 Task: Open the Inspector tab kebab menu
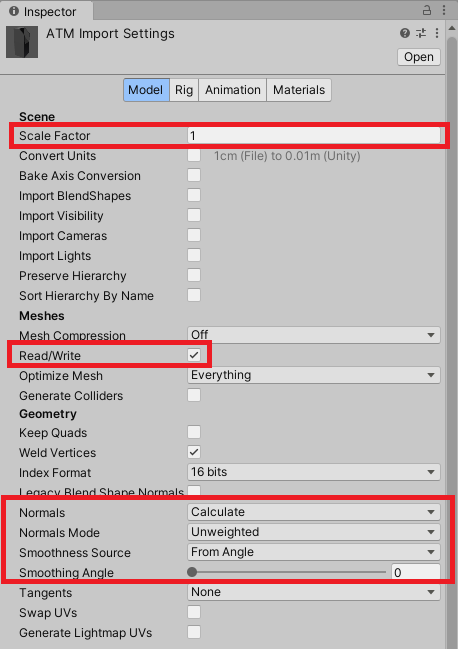point(444,10)
